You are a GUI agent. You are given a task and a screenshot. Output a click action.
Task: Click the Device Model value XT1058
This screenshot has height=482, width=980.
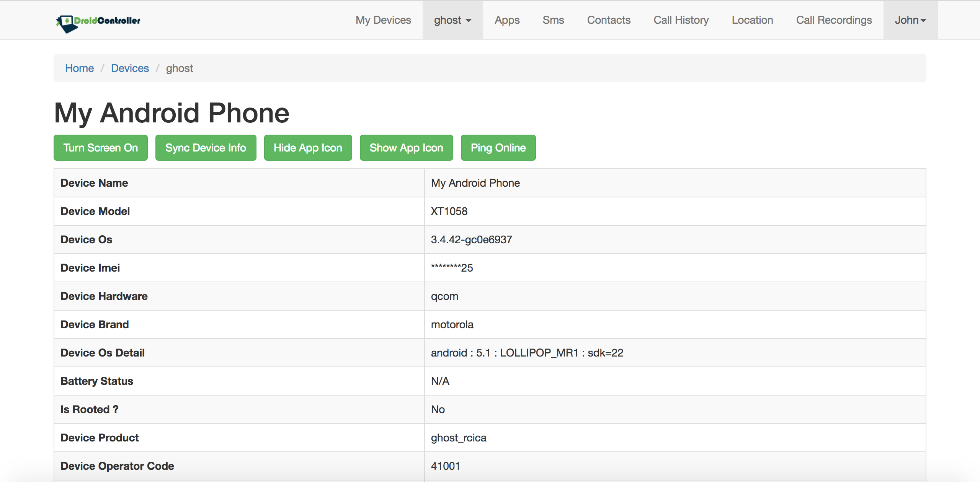coord(449,211)
